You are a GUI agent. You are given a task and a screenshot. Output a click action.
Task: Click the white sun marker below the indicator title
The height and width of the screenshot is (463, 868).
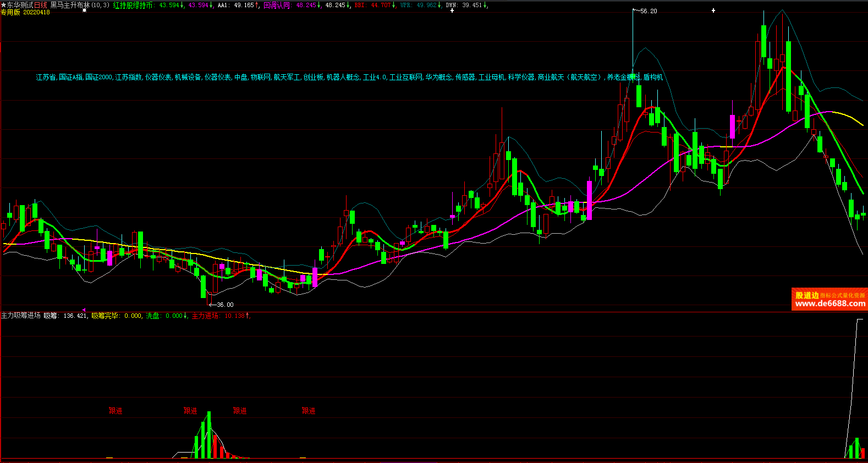tap(84, 10)
